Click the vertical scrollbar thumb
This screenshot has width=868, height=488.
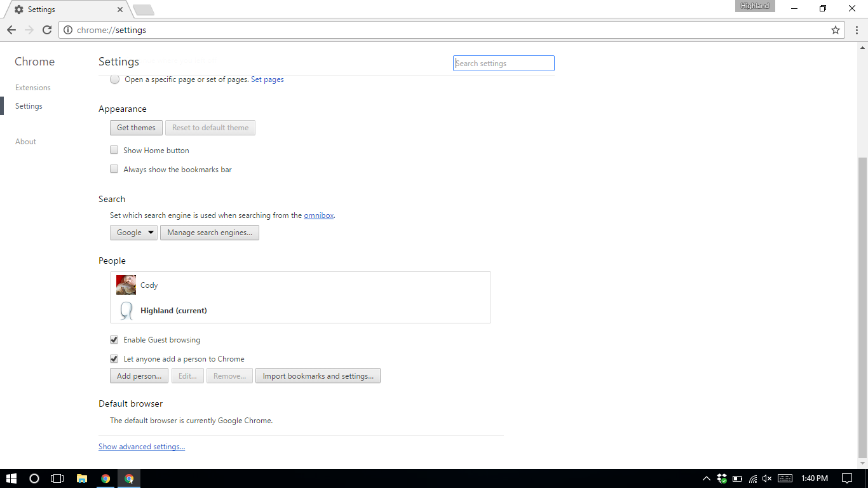[862, 308]
